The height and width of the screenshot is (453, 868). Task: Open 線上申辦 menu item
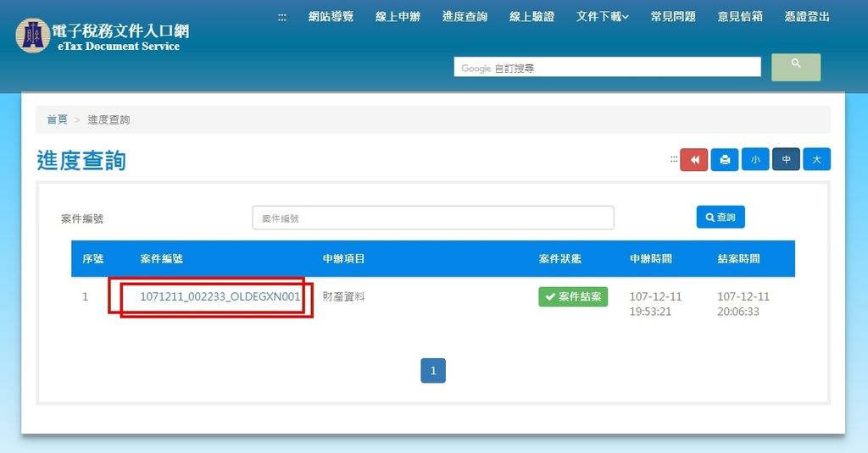(398, 17)
